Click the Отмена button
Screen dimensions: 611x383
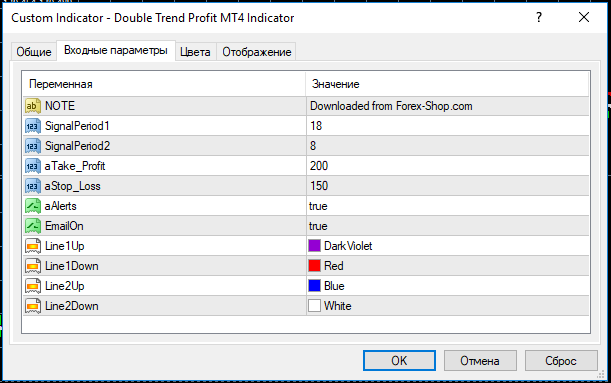pos(480,361)
